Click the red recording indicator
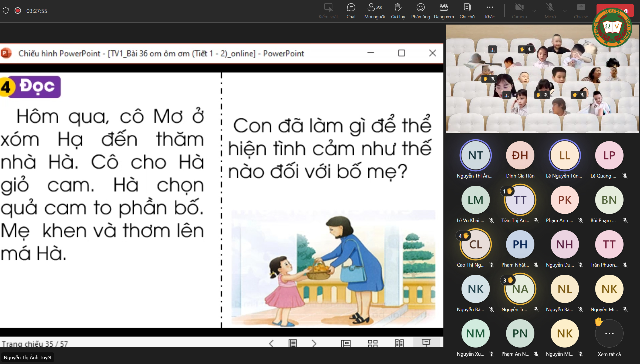The image size is (640, 364). (18, 11)
